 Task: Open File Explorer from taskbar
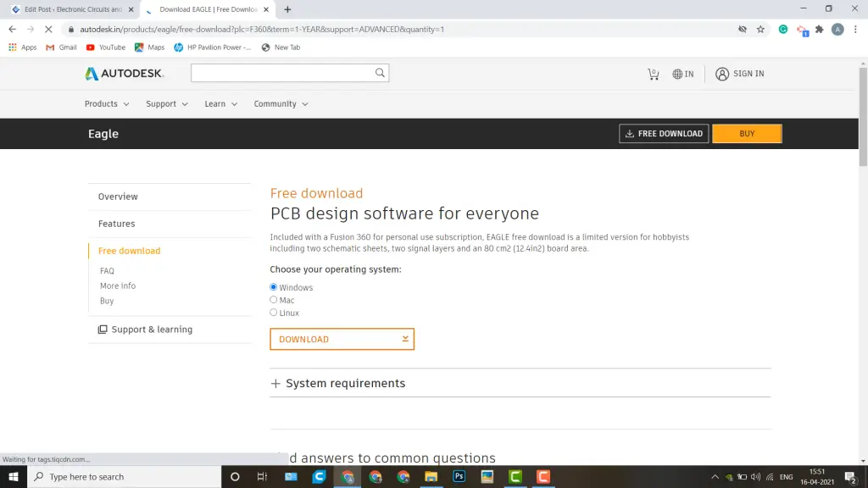(x=431, y=476)
